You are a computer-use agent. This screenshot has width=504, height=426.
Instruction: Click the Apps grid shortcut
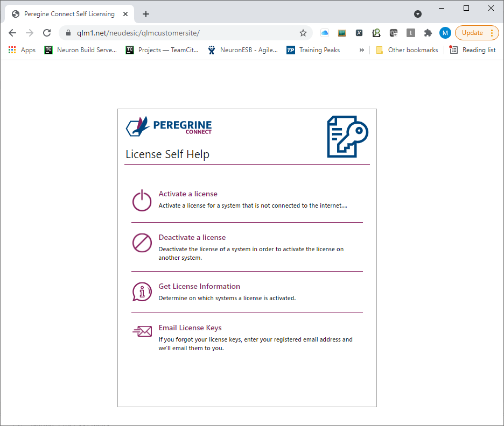(x=22, y=50)
